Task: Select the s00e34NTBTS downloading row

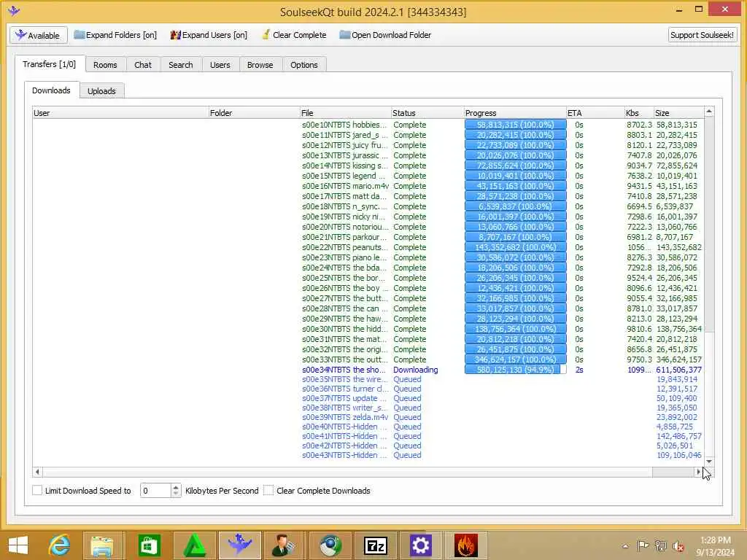Action: (x=368, y=370)
